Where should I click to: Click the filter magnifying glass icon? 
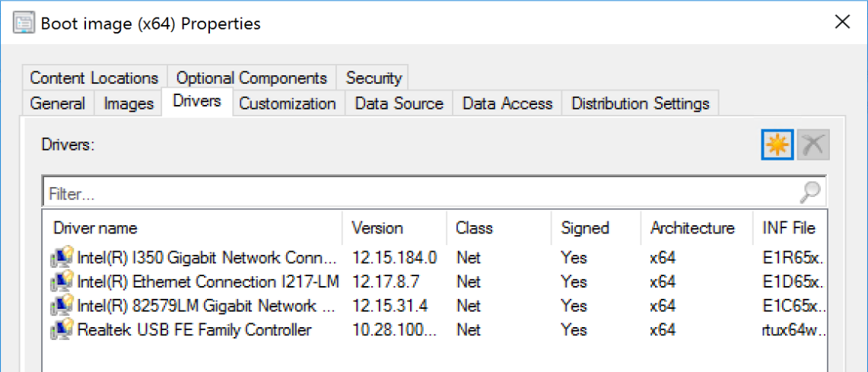tap(811, 193)
